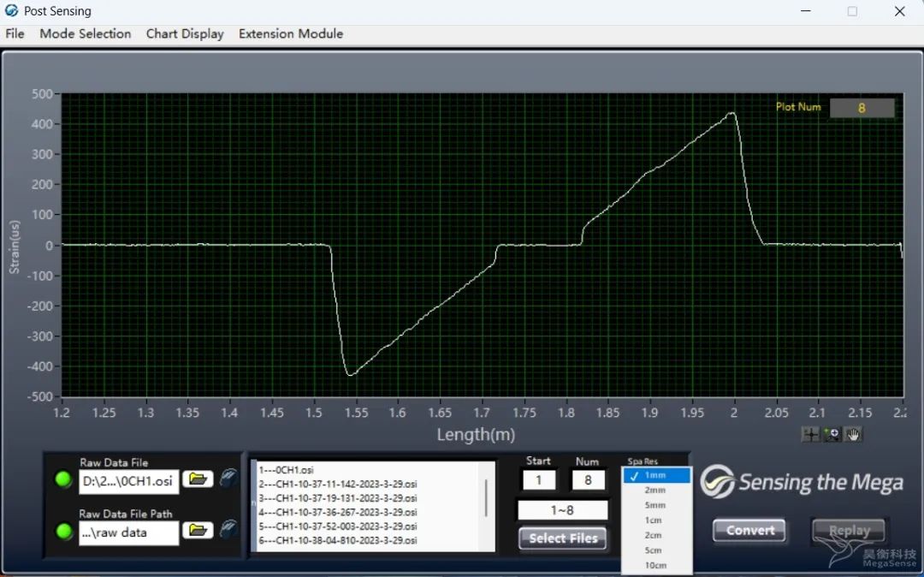Click the load icon beside Raw Data File Path
This screenshot has height=577, width=924.
click(228, 530)
